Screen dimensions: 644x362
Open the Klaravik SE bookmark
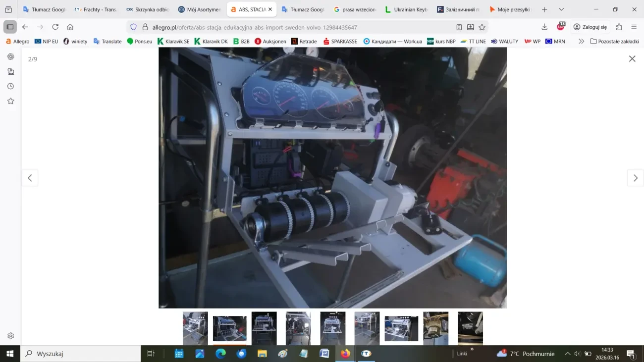[x=173, y=42]
